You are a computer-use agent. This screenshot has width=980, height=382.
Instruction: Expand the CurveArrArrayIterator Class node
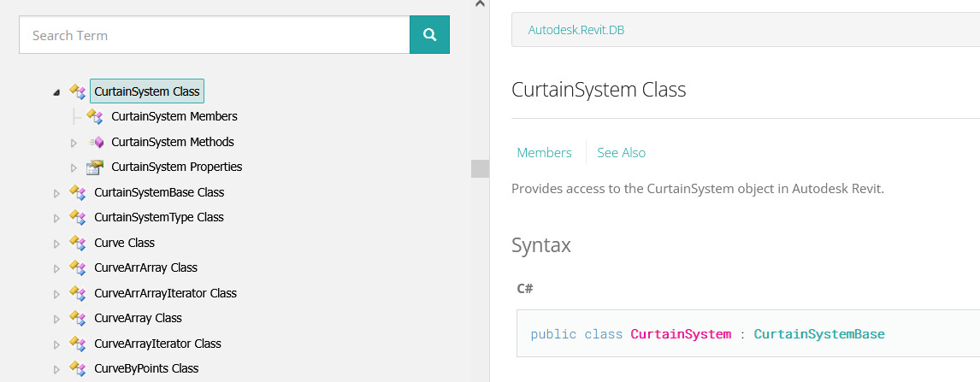click(57, 294)
